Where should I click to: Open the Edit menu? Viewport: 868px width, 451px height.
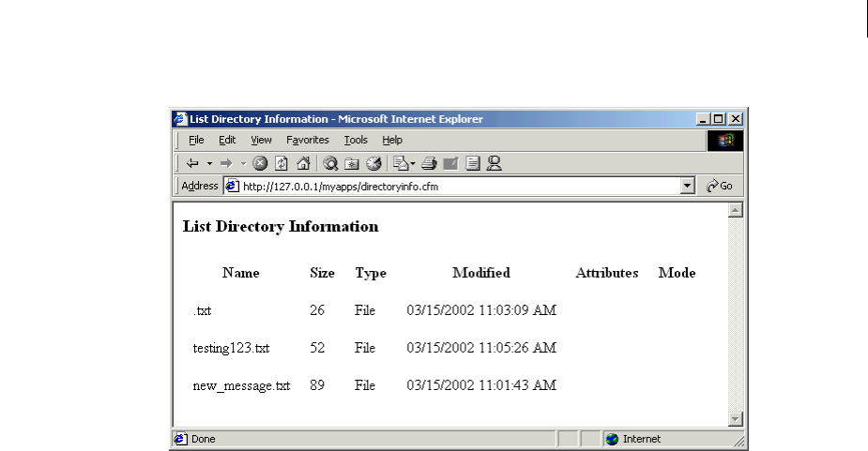click(227, 140)
